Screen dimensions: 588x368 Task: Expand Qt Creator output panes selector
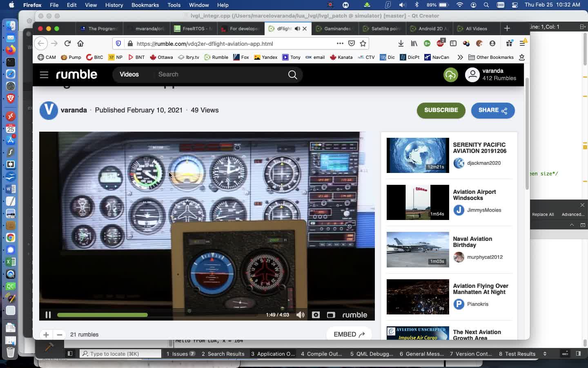tap(545, 354)
